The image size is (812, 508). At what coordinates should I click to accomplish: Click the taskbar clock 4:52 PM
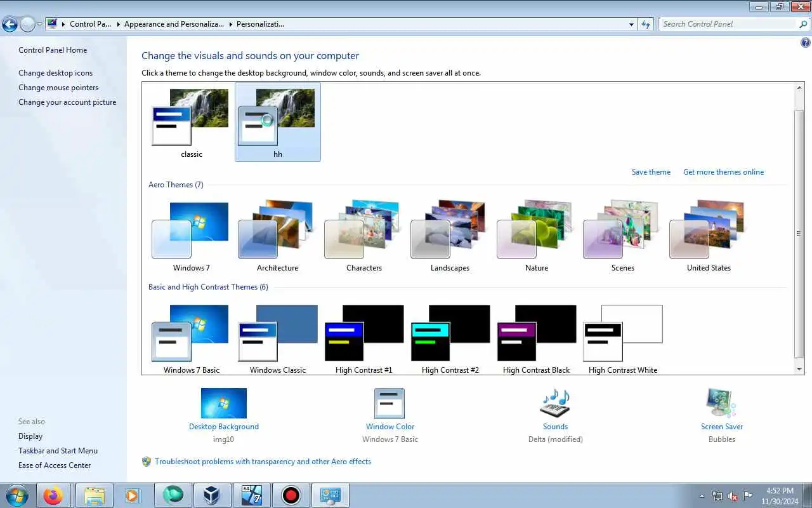click(x=780, y=496)
